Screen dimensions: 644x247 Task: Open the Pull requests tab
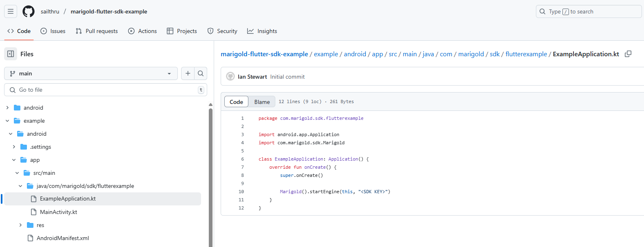(97, 31)
